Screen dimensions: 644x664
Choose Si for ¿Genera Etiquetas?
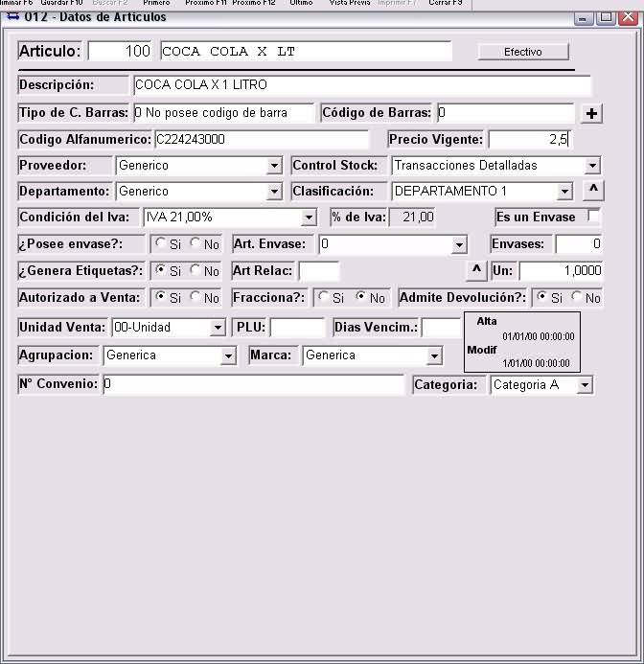click(x=160, y=269)
